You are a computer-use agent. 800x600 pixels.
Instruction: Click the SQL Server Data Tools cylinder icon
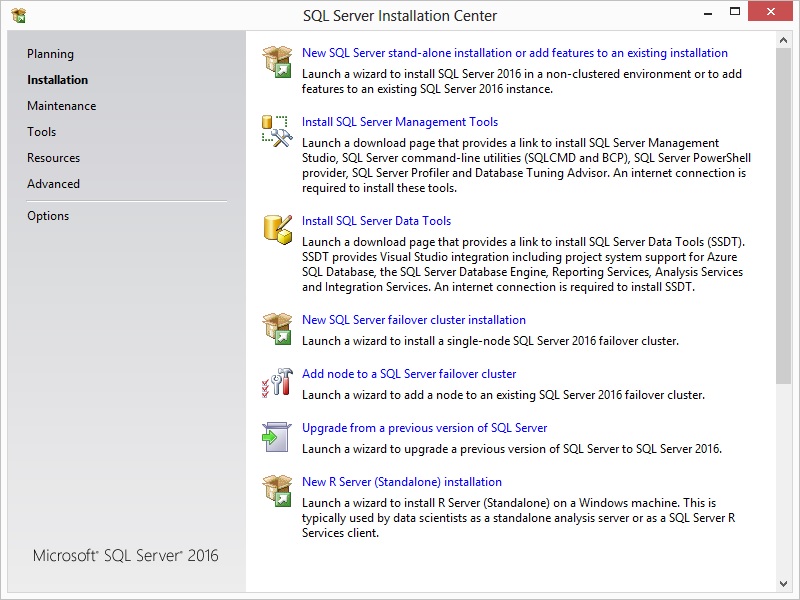278,230
